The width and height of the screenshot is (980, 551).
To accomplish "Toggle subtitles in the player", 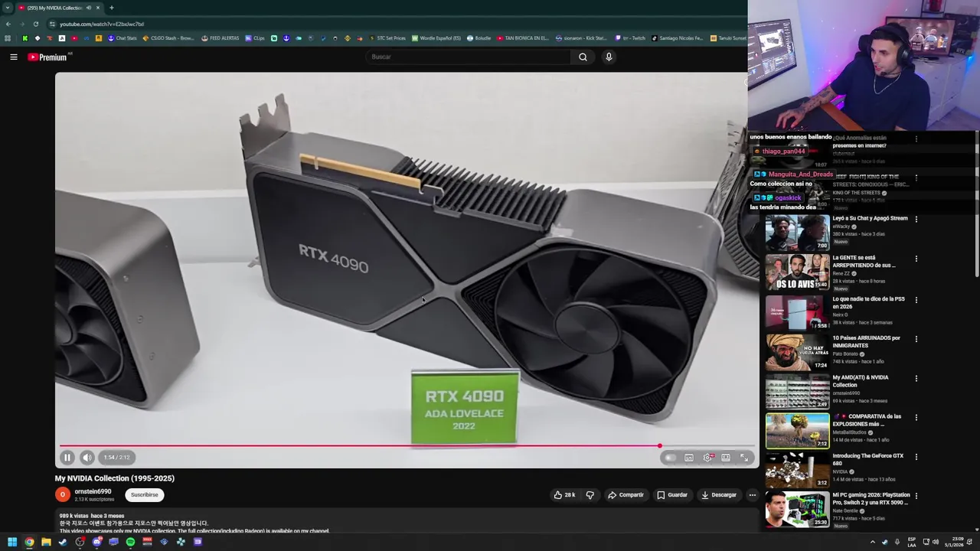I will tap(689, 458).
